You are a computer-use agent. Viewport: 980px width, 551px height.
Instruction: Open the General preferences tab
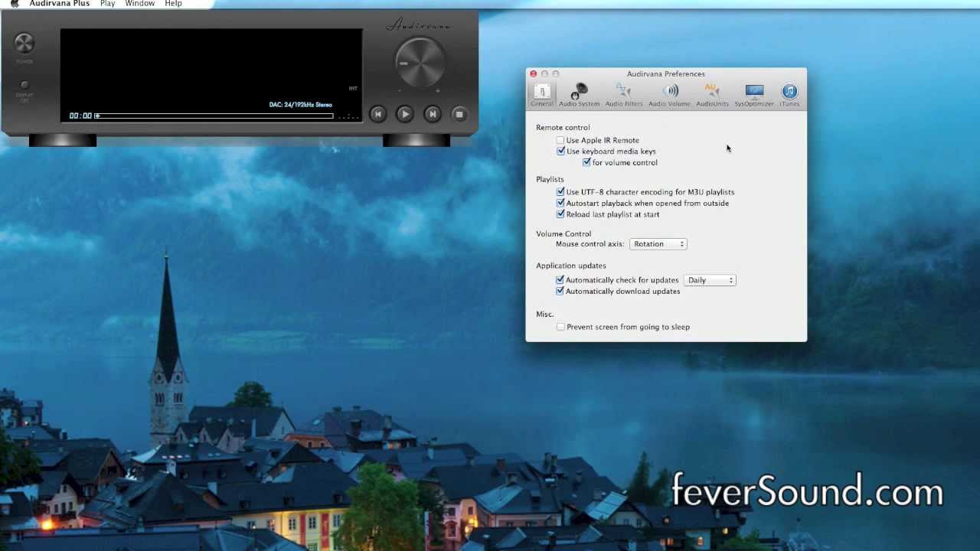pyautogui.click(x=541, y=96)
